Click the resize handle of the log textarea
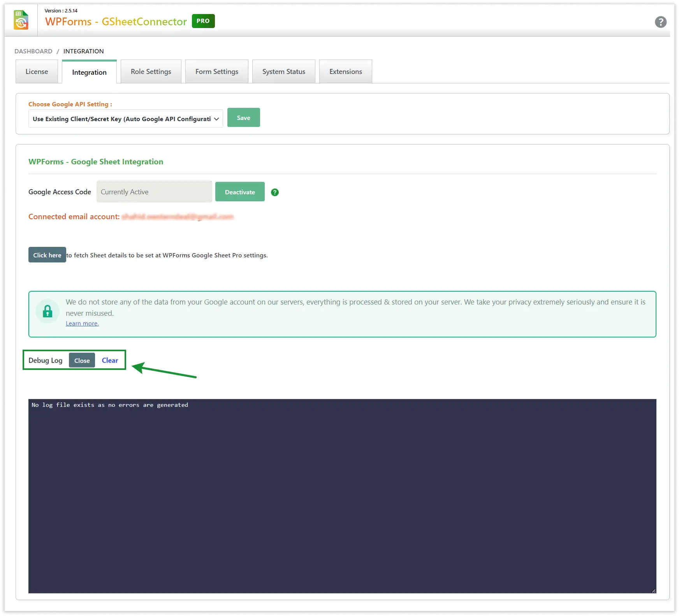This screenshot has width=679, height=616. 653,591
